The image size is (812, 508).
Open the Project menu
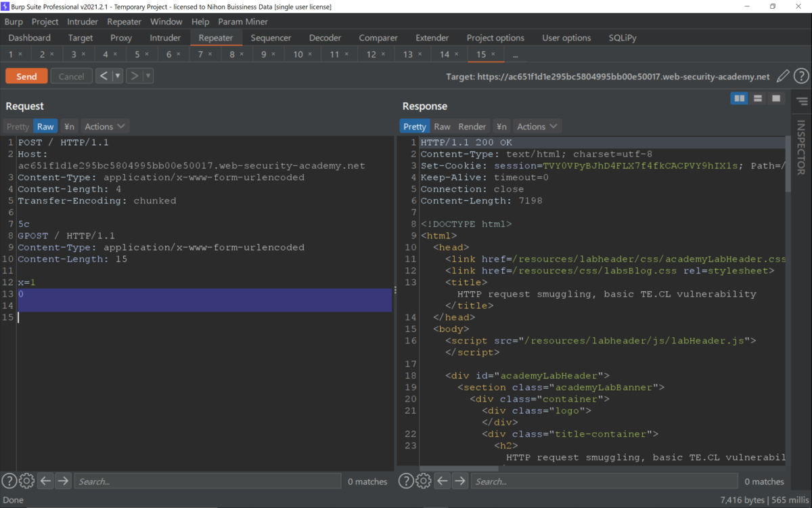point(45,22)
